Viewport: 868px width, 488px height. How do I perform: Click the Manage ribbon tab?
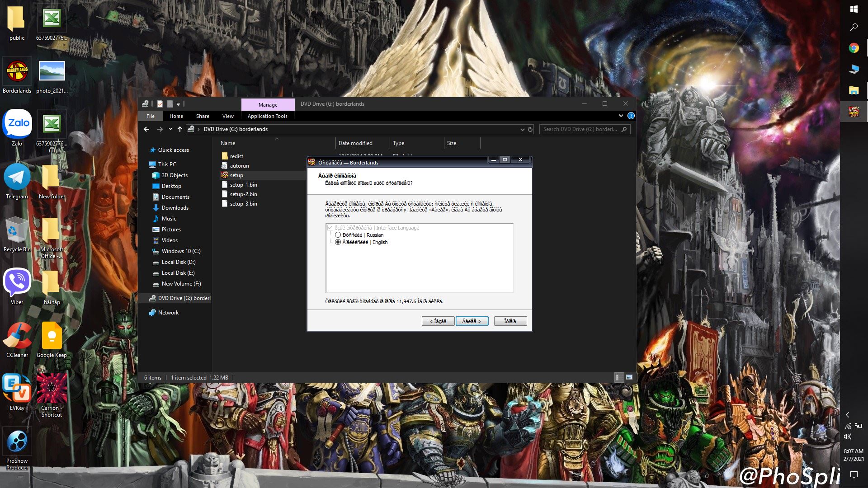click(x=268, y=104)
